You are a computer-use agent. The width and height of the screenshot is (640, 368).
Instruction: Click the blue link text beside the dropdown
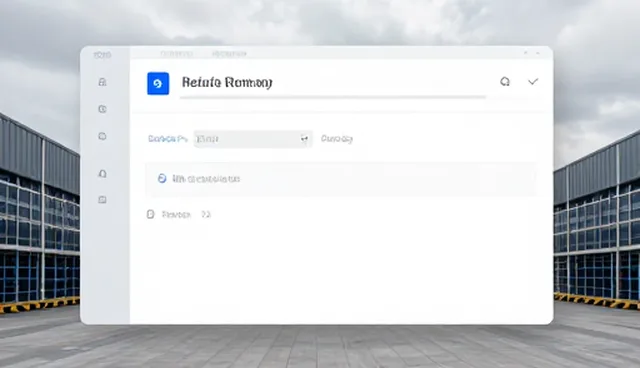(168, 139)
